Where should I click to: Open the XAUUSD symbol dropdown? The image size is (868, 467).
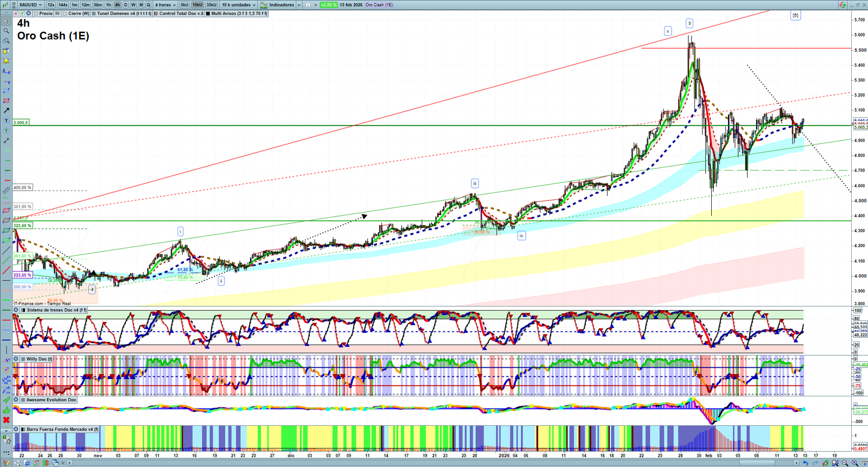[x=30, y=5]
